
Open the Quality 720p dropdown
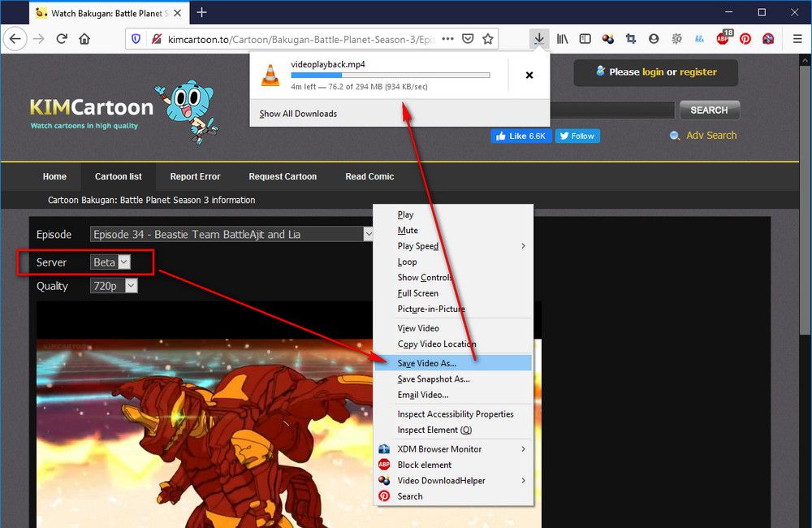coord(114,286)
